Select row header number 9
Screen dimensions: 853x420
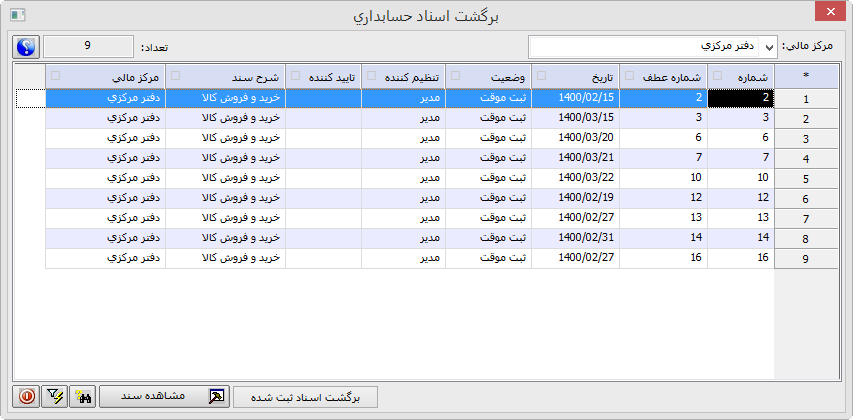coord(806,259)
